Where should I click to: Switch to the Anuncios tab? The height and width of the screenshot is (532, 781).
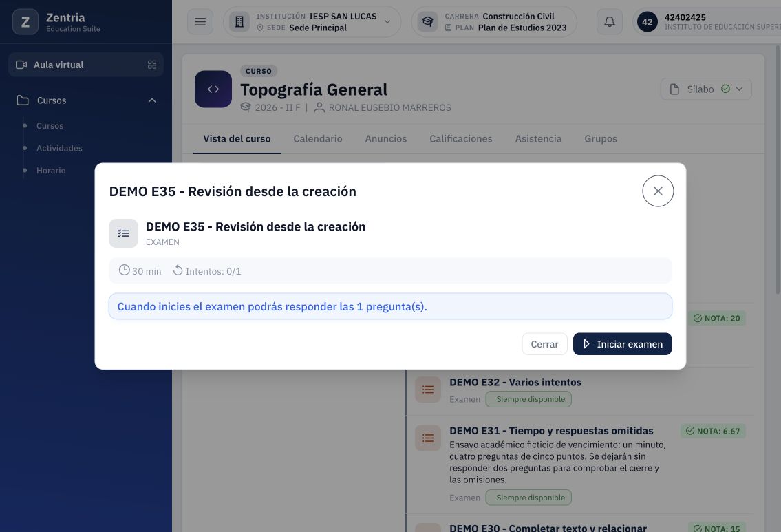pos(385,139)
